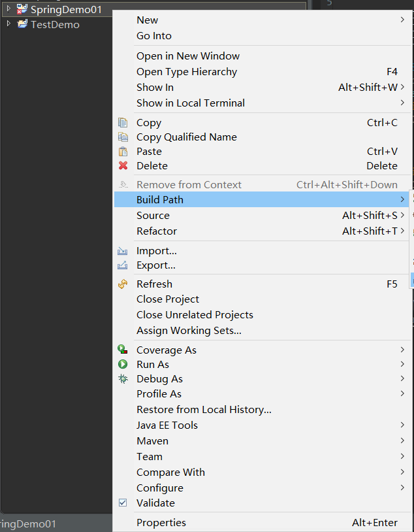Image resolution: width=414 pixels, height=532 pixels.
Task: Click the Paste clipboard icon
Action: tap(123, 152)
